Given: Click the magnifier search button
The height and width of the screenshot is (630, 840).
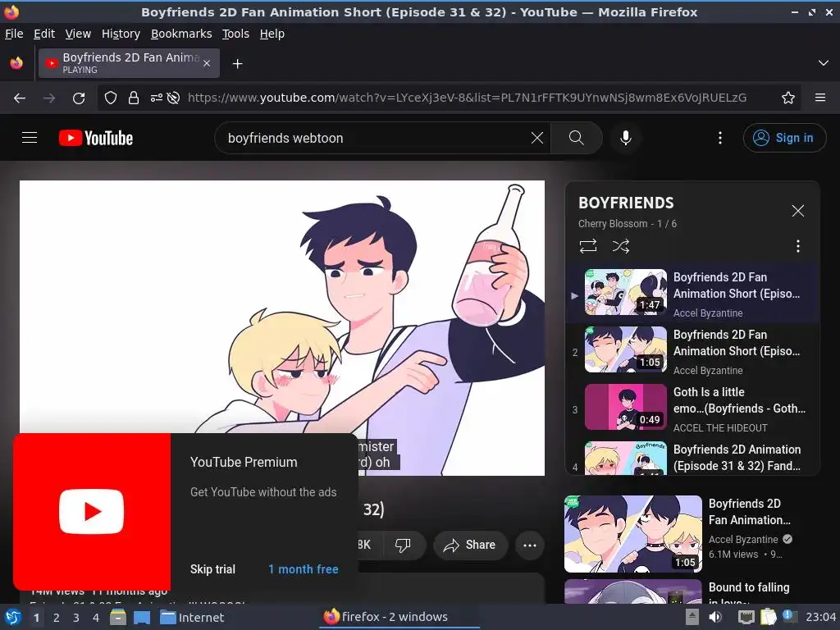Looking at the screenshot, I should point(577,138).
